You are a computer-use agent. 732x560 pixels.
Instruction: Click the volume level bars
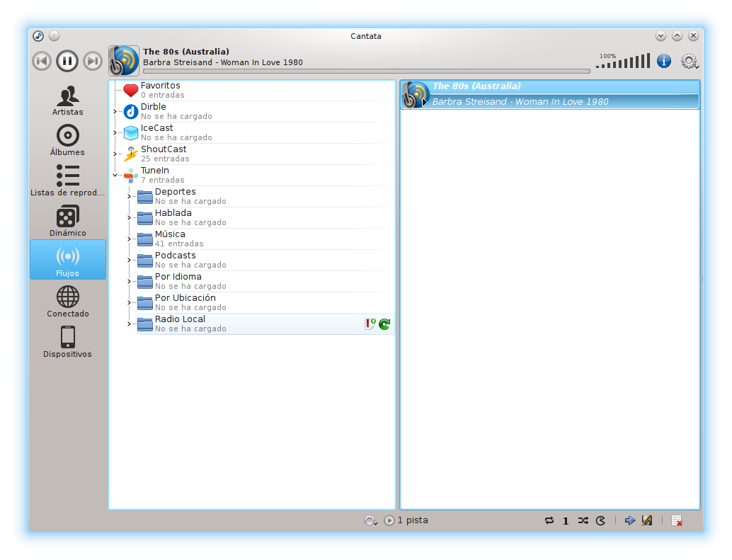[624, 61]
